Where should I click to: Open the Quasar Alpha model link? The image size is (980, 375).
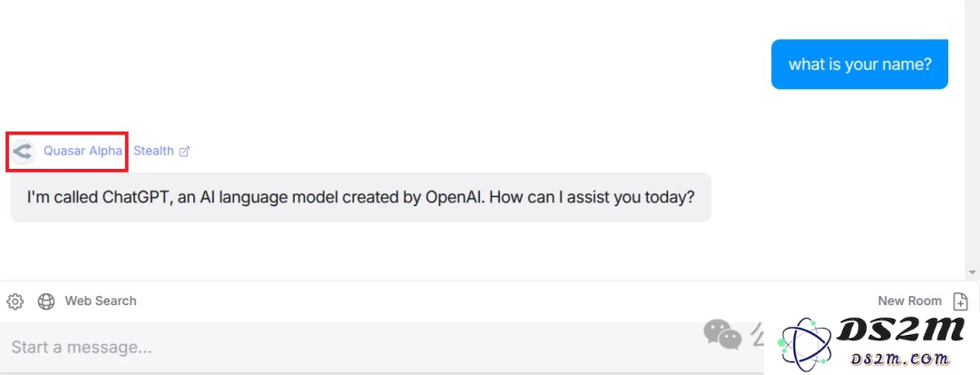click(x=83, y=152)
